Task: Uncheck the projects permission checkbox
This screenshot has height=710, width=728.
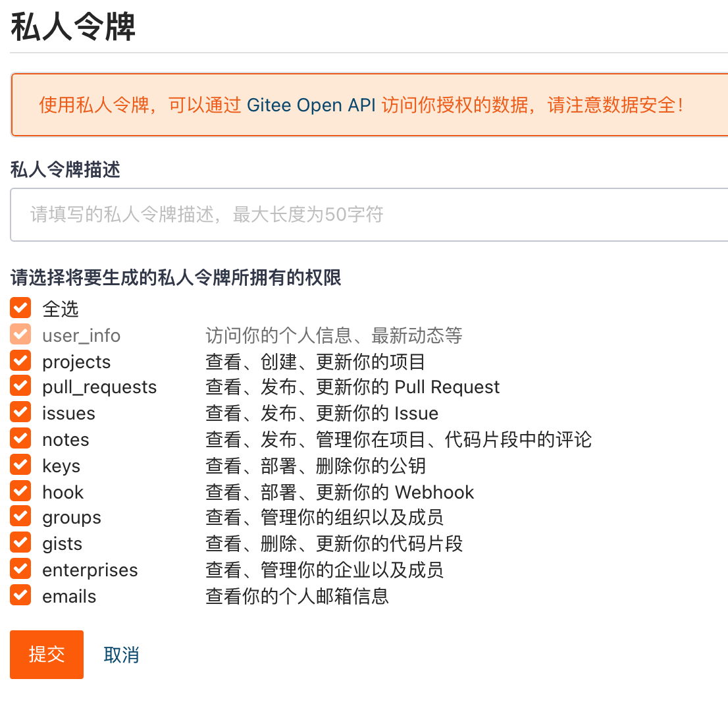Action: tap(20, 361)
